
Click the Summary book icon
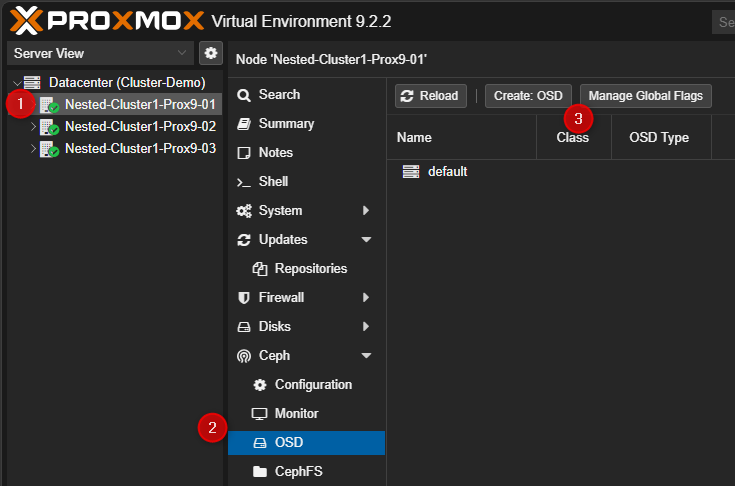tap(244, 124)
